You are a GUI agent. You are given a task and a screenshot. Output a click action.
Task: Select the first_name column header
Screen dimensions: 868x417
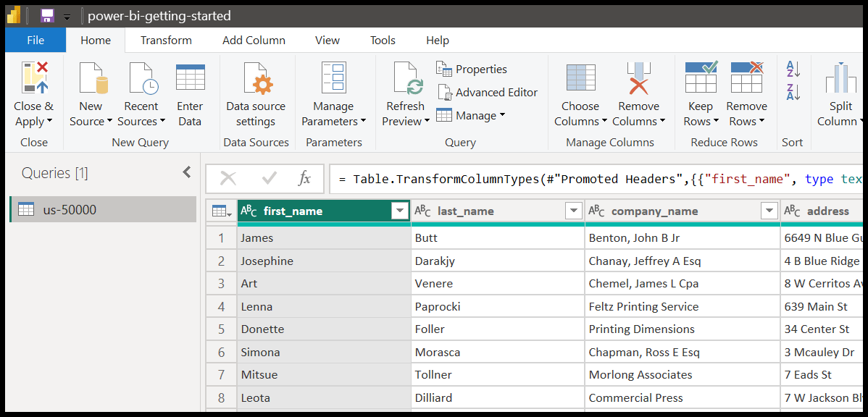click(x=324, y=211)
